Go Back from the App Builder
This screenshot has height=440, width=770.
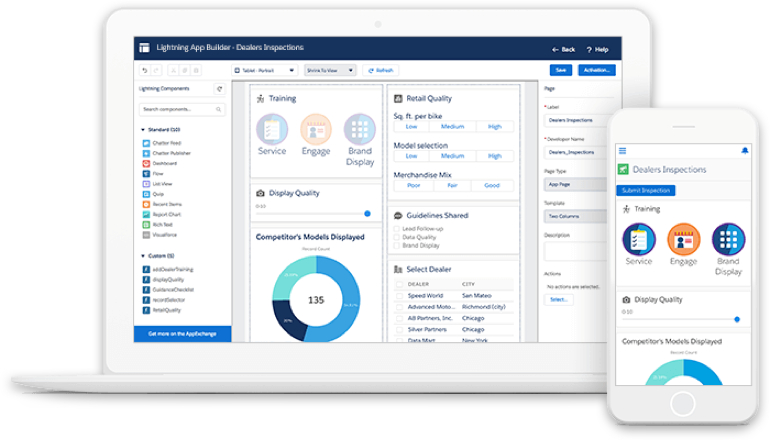pos(563,50)
